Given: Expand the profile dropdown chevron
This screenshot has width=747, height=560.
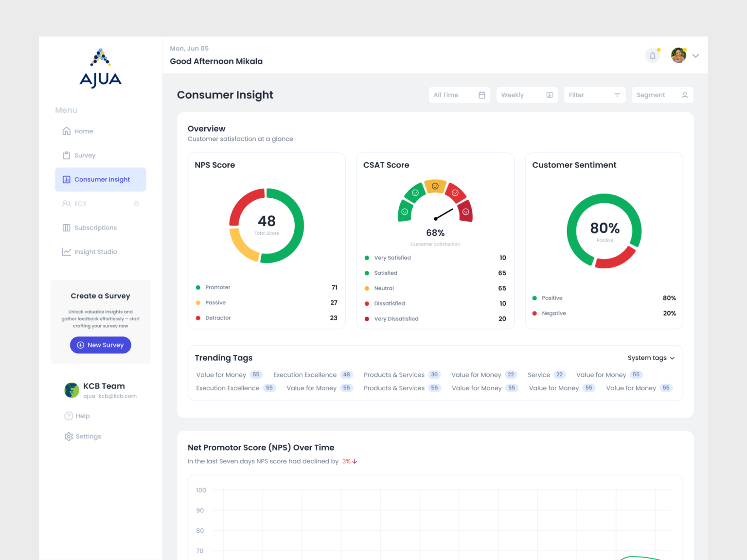Looking at the screenshot, I should tap(695, 56).
